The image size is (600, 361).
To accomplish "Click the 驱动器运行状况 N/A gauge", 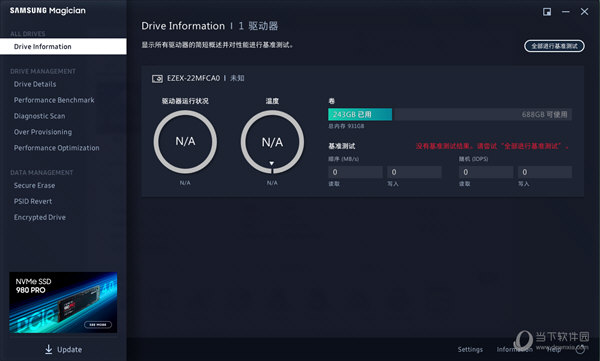I will pyautogui.click(x=185, y=142).
